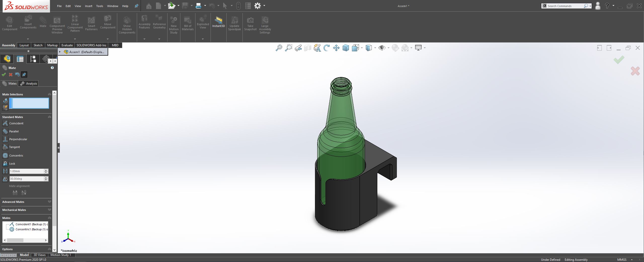The image size is (644, 262).
Task: Select the Lock mate type
Action: tap(12, 164)
